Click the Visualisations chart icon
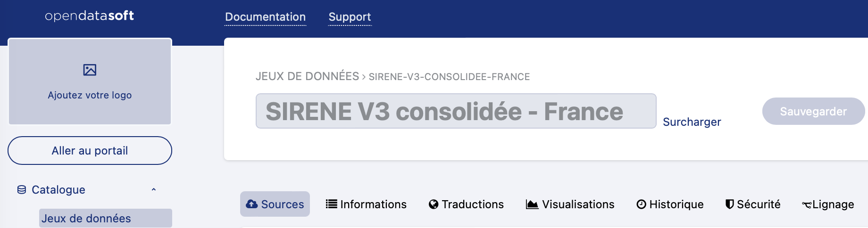 [x=532, y=204]
